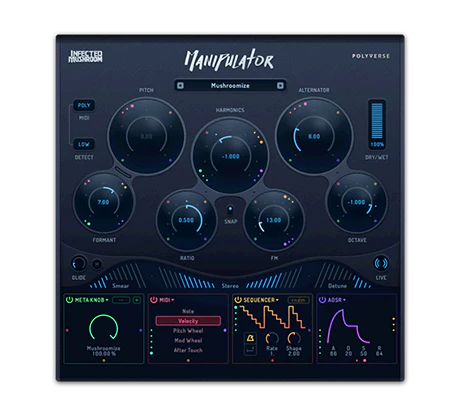
Task: Click the Meta Knob dash field
Action: pyautogui.click(x=121, y=300)
